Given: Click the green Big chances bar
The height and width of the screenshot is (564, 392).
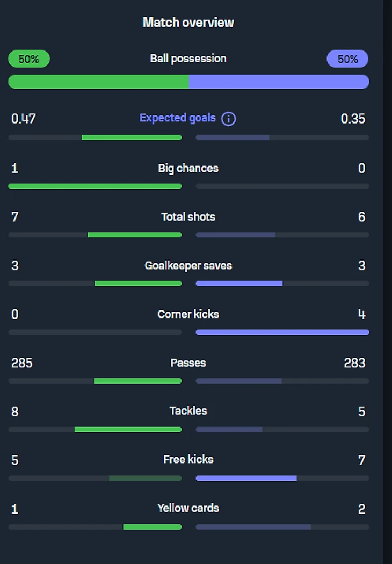Looking at the screenshot, I should (x=95, y=186).
